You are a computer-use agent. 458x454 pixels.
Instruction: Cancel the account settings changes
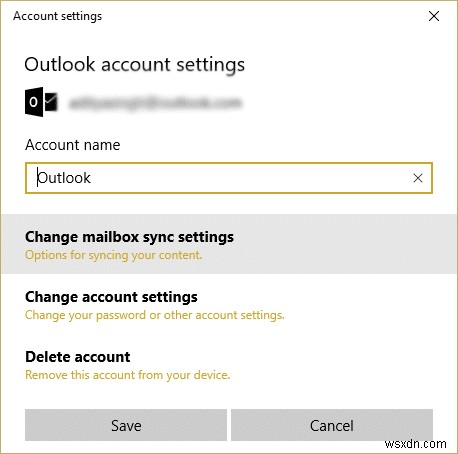tap(332, 425)
